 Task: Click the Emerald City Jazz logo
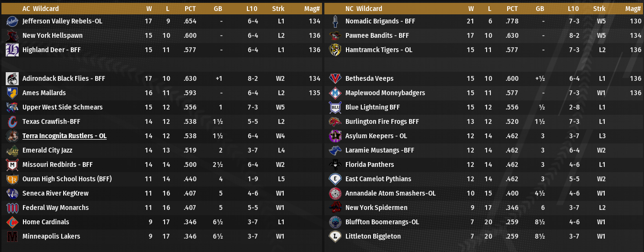pyautogui.click(x=12, y=151)
